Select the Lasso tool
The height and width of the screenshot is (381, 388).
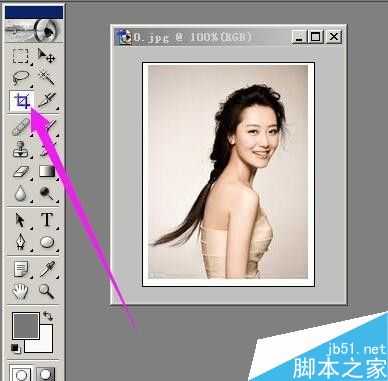(21, 78)
